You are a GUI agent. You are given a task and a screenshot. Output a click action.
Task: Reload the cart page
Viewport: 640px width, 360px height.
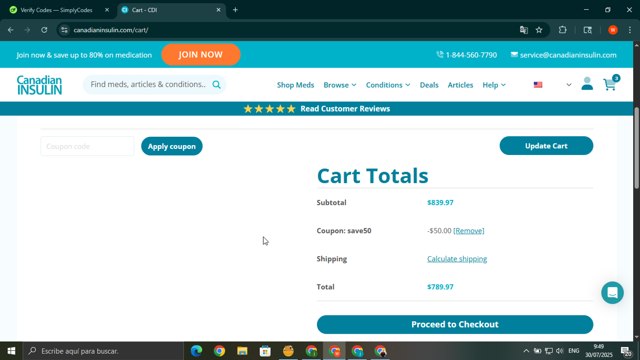coord(44,30)
